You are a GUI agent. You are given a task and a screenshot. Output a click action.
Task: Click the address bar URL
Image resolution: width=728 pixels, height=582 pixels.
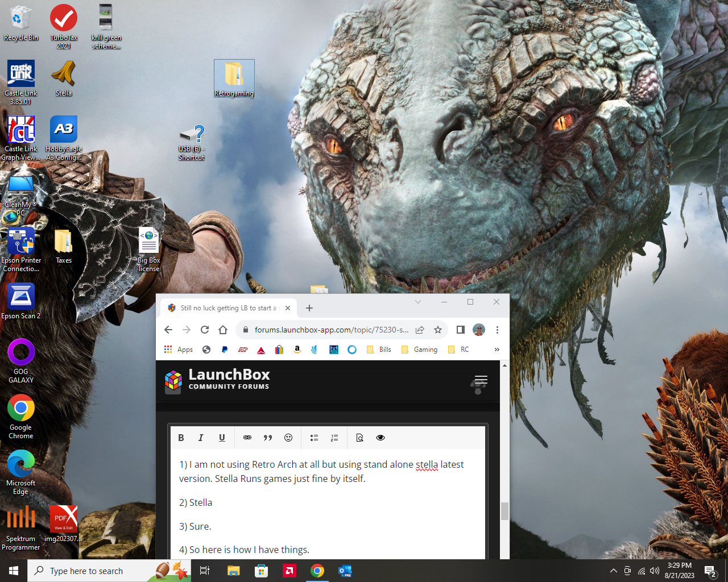pyautogui.click(x=332, y=330)
